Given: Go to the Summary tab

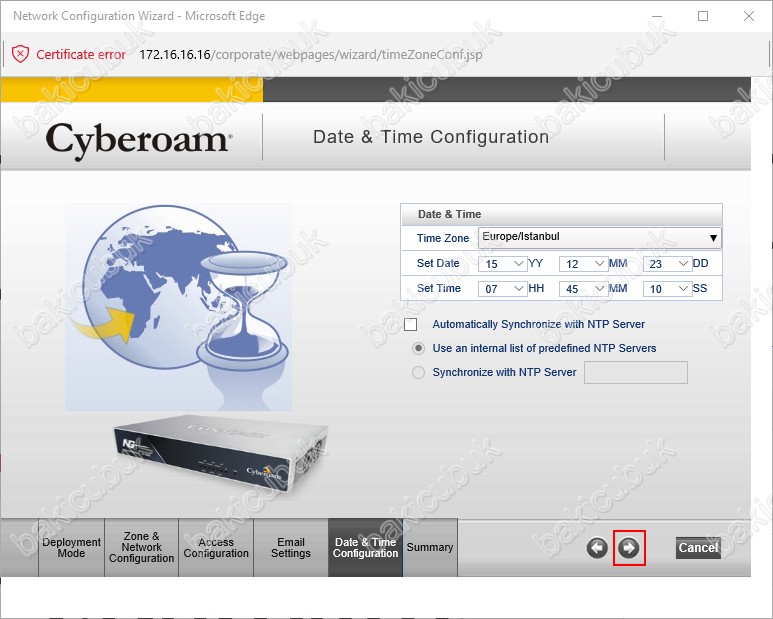Looking at the screenshot, I should point(430,548).
